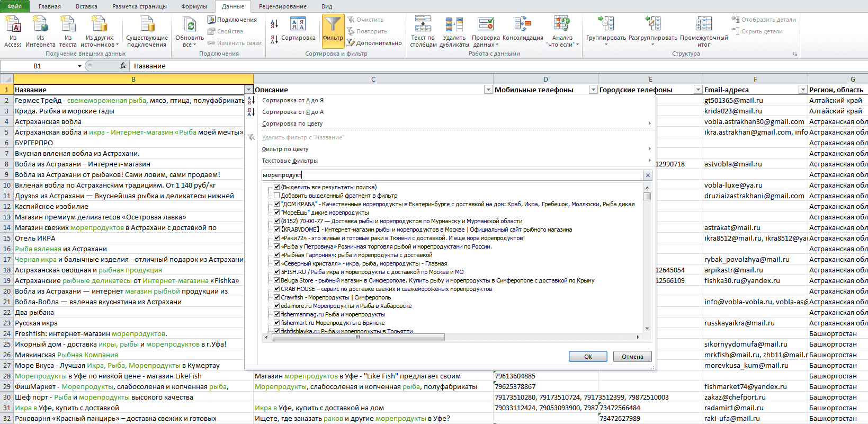This screenshot has width=868, height=424.
Task: Expand 'Текстовые фильтры' submenu
Action: tap(649, 161)
